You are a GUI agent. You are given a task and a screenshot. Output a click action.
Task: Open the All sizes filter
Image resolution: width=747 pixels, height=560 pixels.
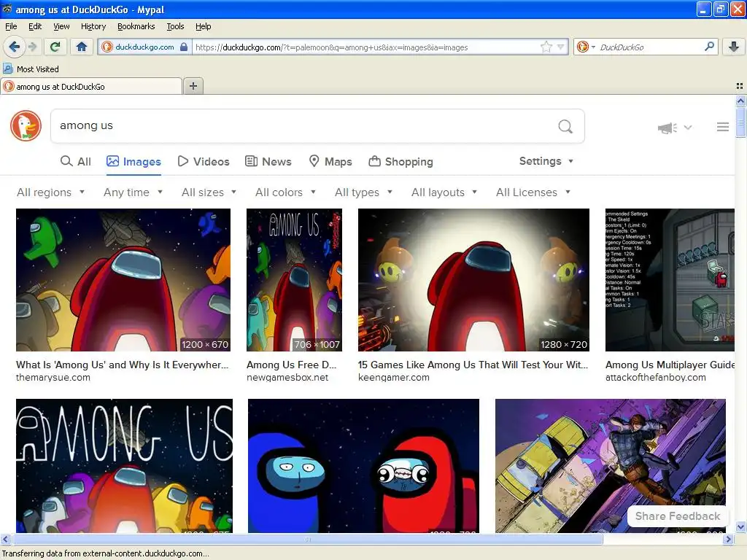209,192
